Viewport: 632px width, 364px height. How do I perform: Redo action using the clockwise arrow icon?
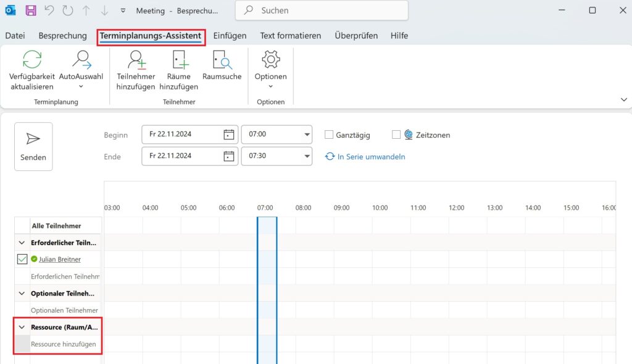click(x=68, y=10)
